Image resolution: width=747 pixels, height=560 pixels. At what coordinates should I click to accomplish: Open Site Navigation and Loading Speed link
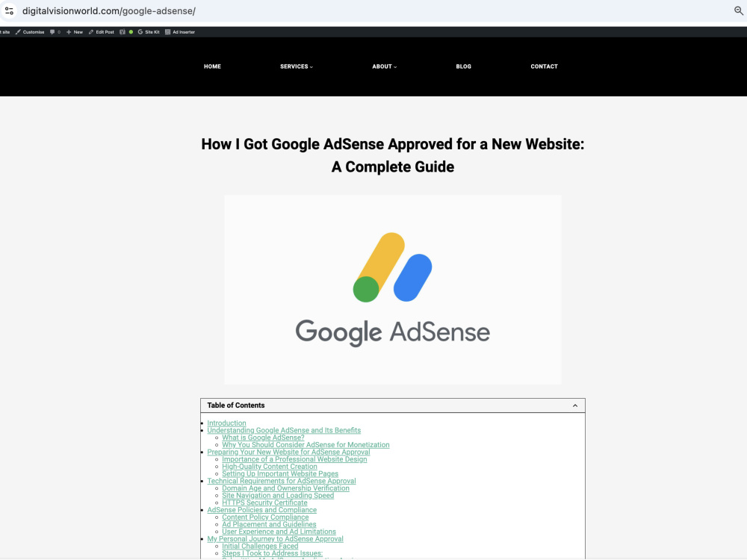pyautogui.click(x=278, y=495)
